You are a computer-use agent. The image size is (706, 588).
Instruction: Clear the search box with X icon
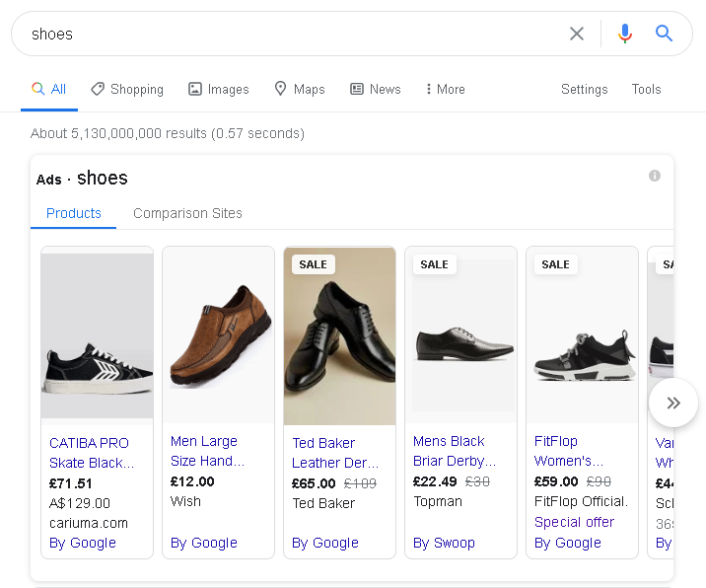[x=576, y=34]
